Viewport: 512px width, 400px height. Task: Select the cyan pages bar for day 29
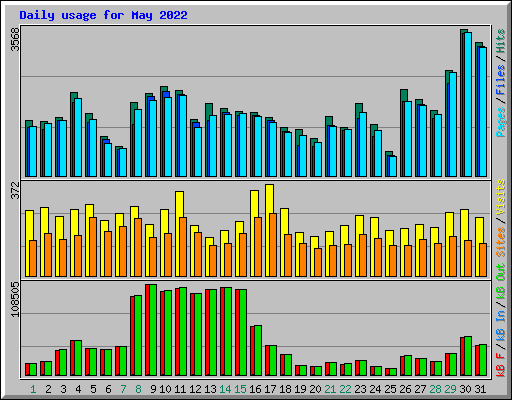coord(453,124)
